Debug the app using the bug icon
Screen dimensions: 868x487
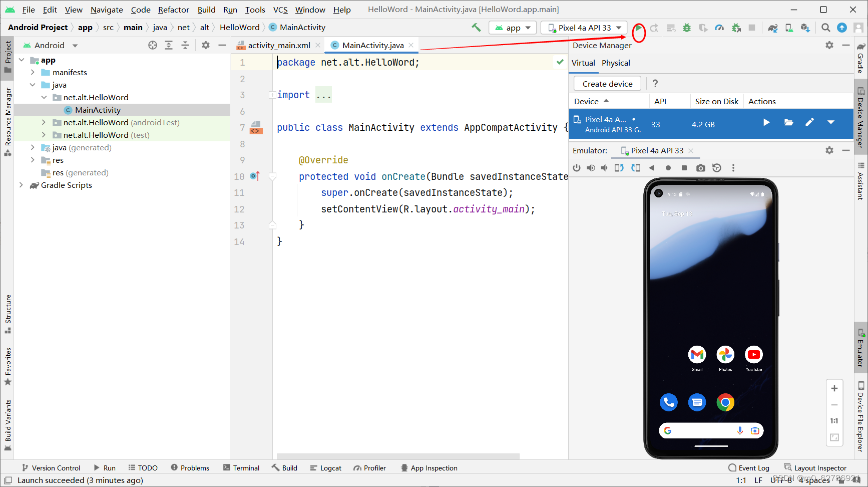pyautogui.click(x=686, y=28)
